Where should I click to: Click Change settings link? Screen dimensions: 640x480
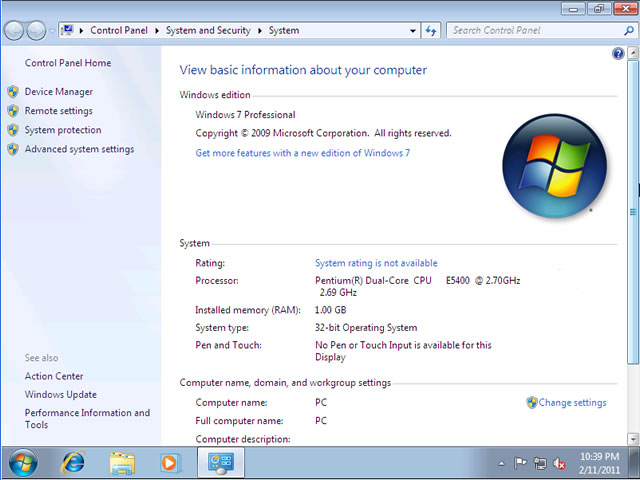pos(572,403)
